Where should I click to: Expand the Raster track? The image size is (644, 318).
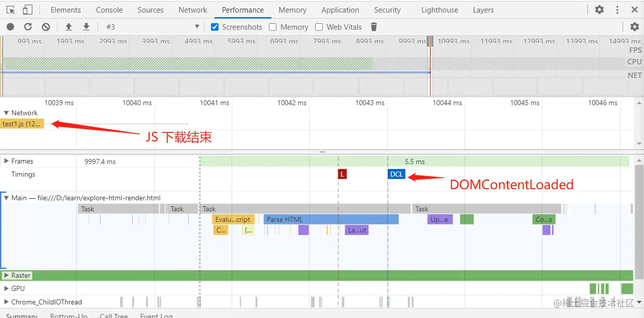7,275
